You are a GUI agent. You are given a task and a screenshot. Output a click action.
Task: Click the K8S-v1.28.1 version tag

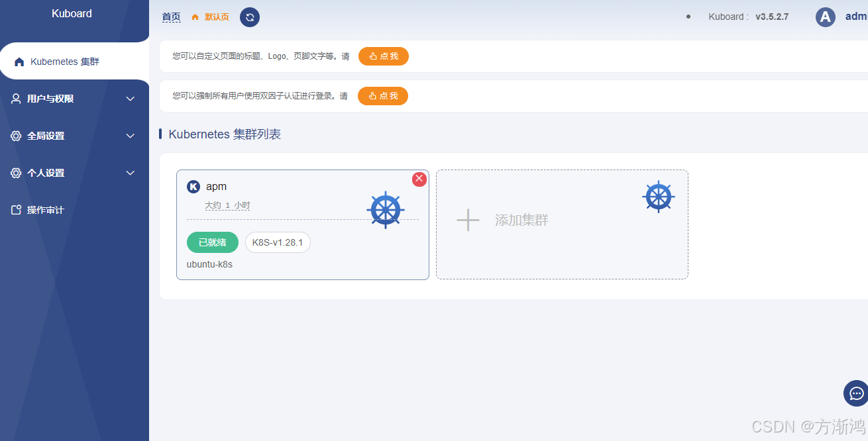tap(278, 242)
